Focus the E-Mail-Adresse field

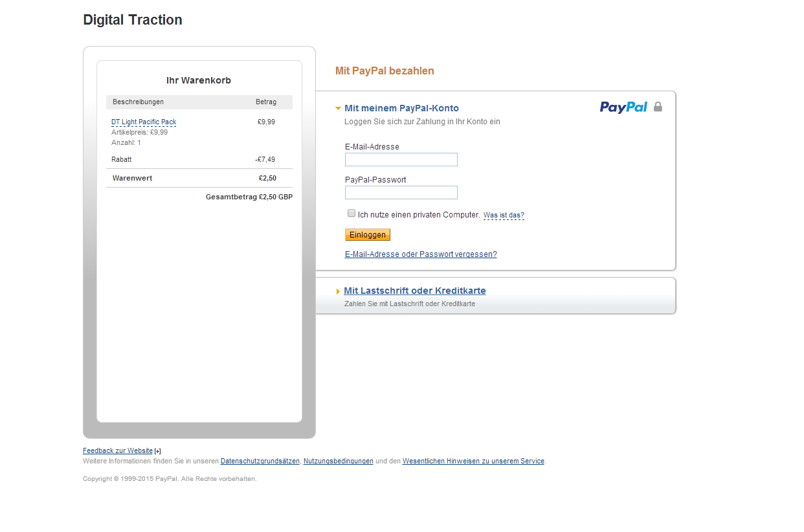click(401, 160)
